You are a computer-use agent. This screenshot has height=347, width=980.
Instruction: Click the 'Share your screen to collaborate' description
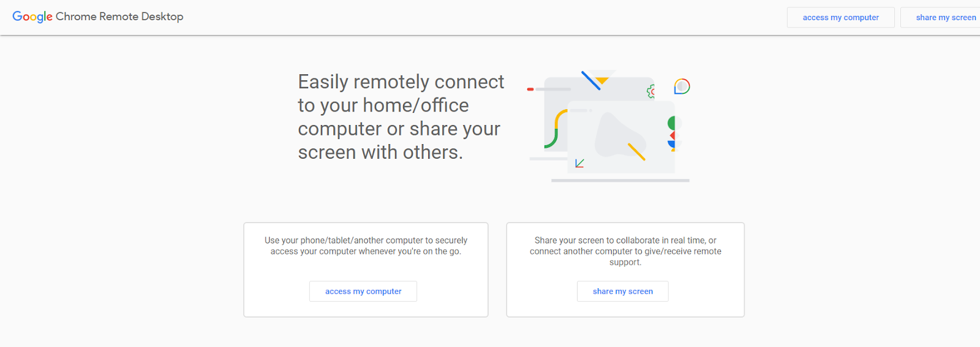tap(625, 251)
